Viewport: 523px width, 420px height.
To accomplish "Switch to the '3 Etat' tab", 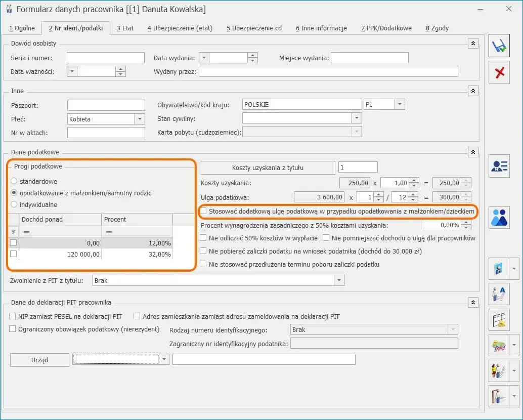I will point(125,28).
